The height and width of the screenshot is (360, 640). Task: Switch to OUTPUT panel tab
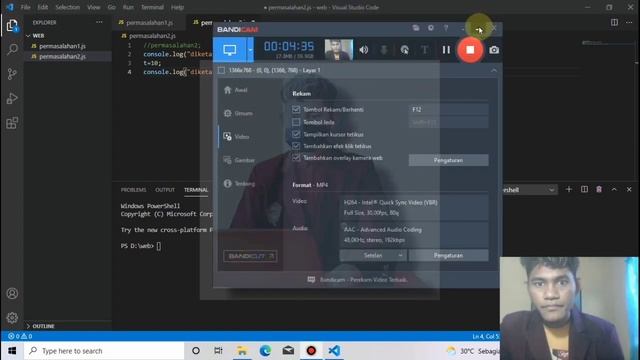pos(165,190)
